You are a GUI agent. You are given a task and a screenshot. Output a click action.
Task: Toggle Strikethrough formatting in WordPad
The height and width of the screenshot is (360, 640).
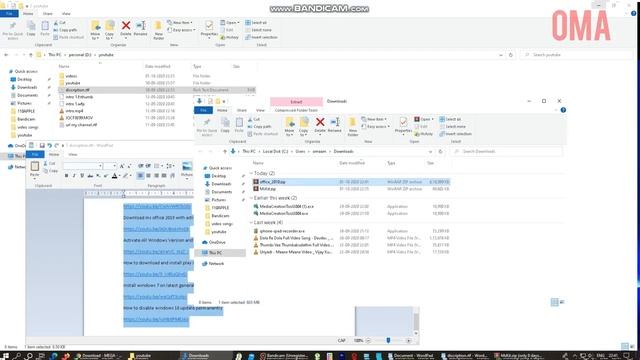point(90,176)
